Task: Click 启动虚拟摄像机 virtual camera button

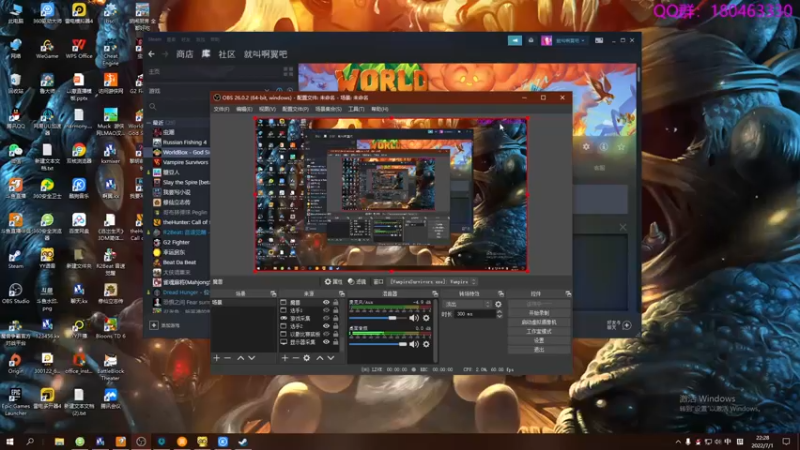Action: 539,322
